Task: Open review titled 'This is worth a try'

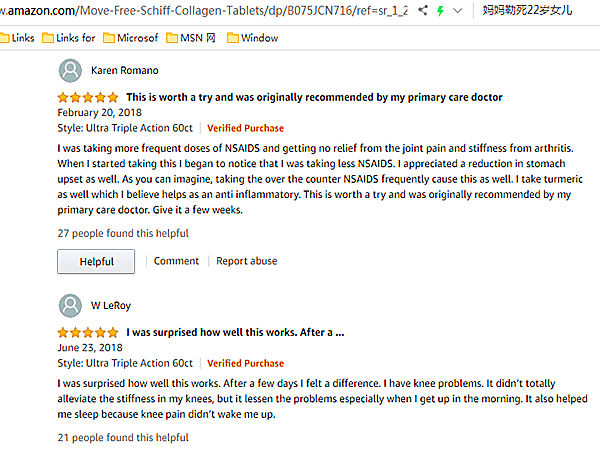Action: (314, 98)
